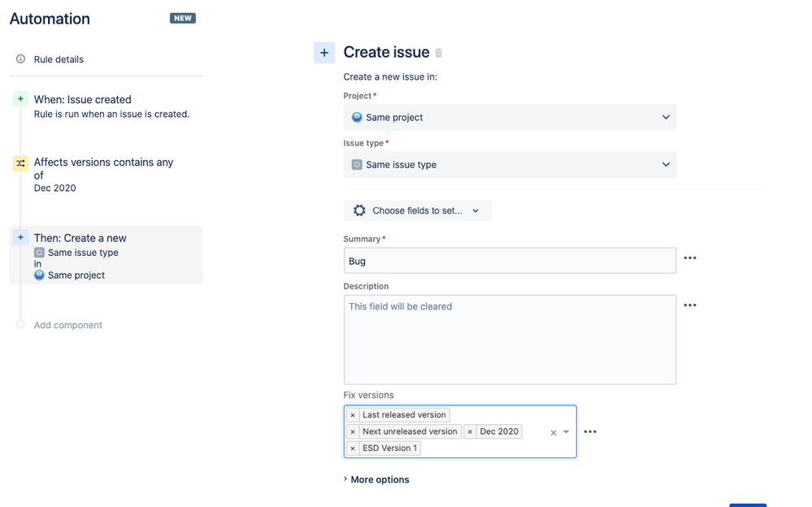Open the Project 'Same project' dropdown
The width and height of the screenshot is (812, 507).
point(510,117)
